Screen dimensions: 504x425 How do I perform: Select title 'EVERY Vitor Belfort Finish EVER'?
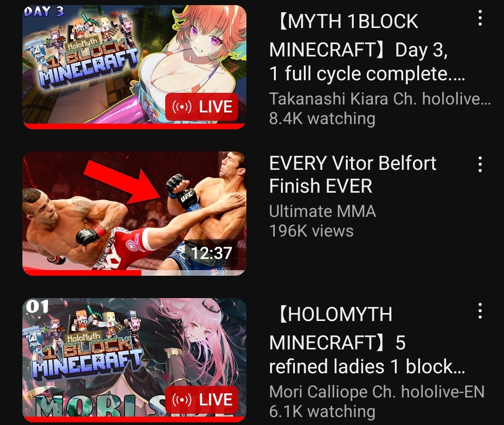point(353,174)
